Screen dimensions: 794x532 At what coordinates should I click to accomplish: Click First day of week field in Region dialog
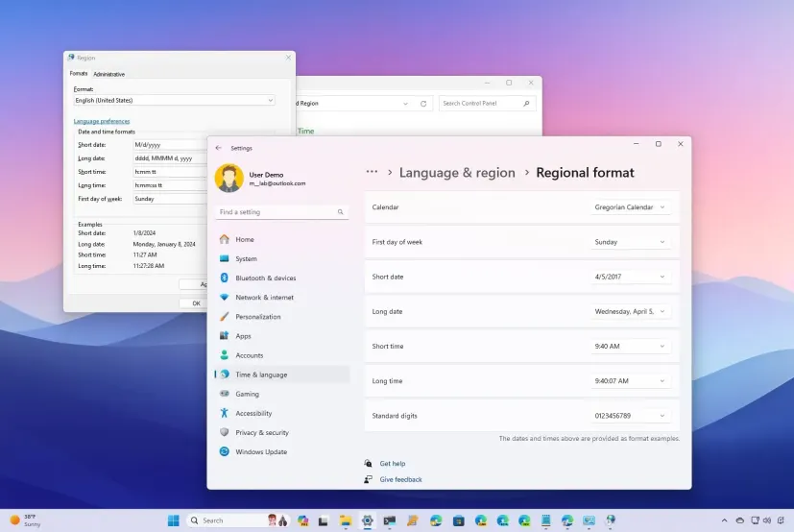(170, 199)
